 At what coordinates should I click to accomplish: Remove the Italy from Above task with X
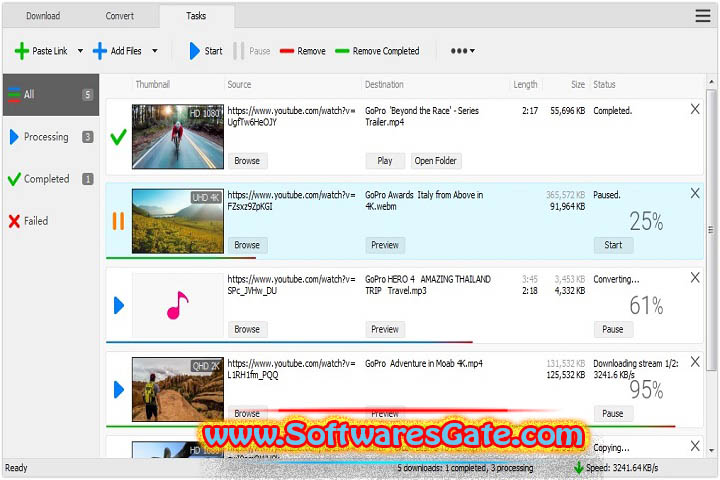pos(695,193)
